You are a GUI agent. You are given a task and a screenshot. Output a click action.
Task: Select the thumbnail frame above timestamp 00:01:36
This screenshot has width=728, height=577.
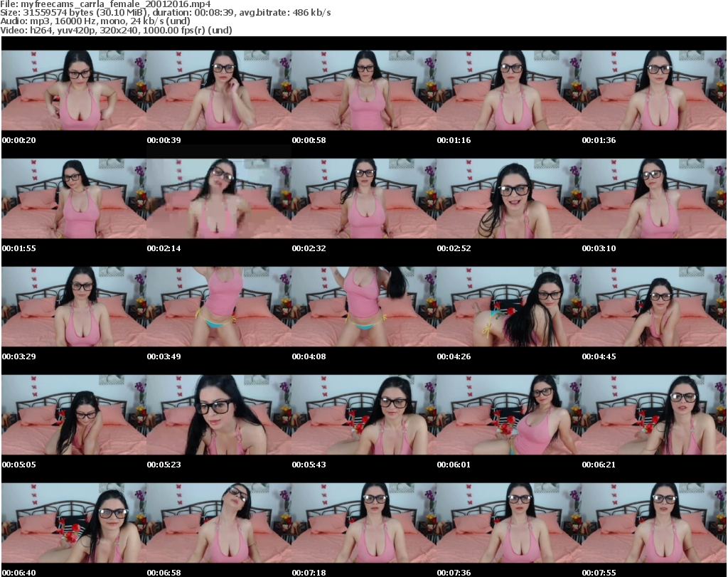click(654, 90)
